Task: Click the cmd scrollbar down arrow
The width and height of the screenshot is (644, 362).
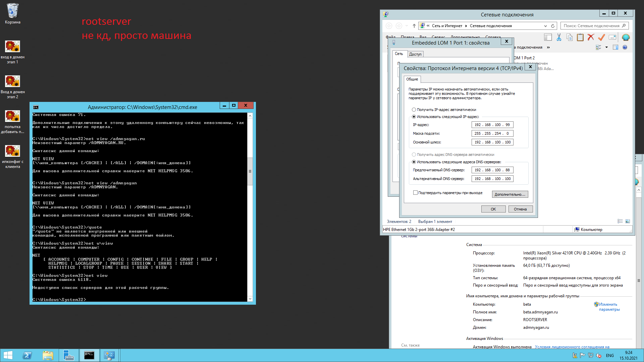Action: pos(250,299)
